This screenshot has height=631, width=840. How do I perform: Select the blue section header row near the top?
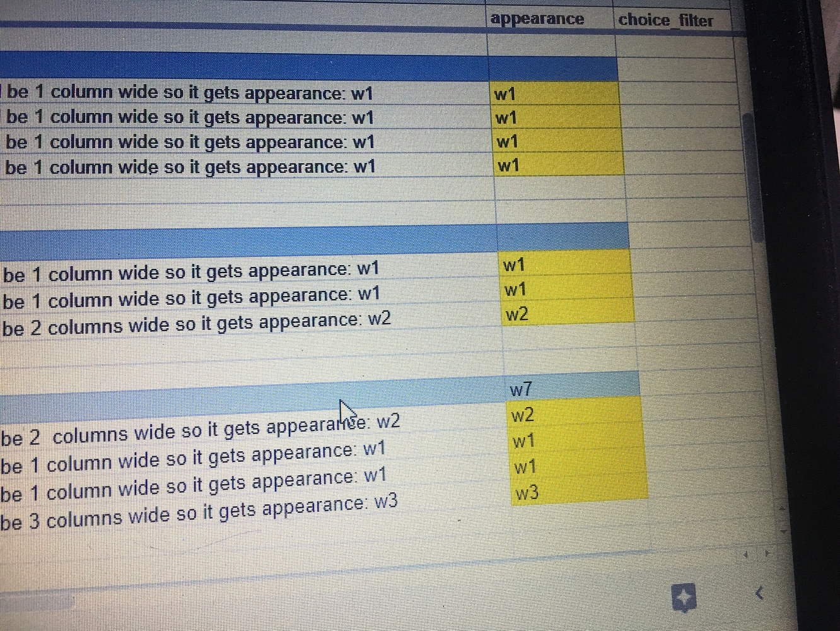pos(252,63)
